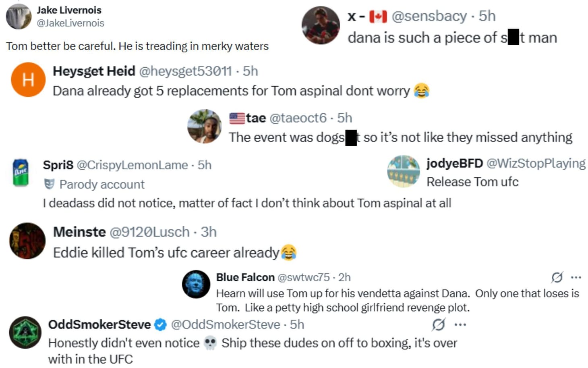Click the Meinste display name
This screenshot has width=588, height=368.
[x=79, y=232]
